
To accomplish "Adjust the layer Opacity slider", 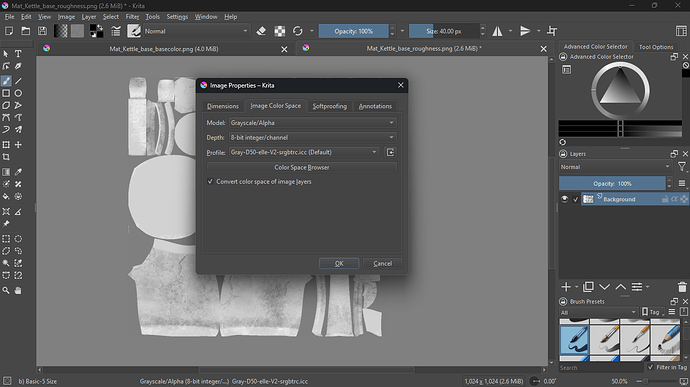I will point(612,184).
